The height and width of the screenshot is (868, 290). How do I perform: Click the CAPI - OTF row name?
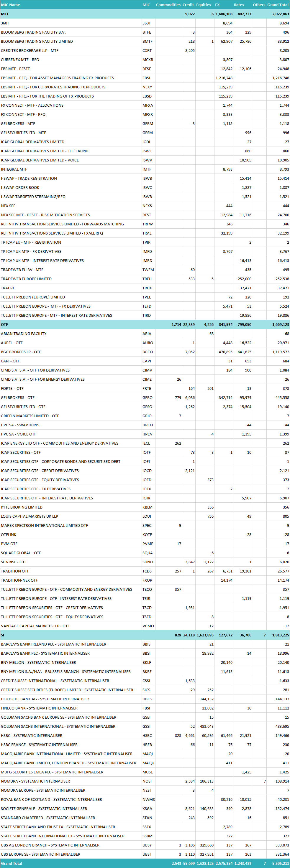[x=10, y=361]
